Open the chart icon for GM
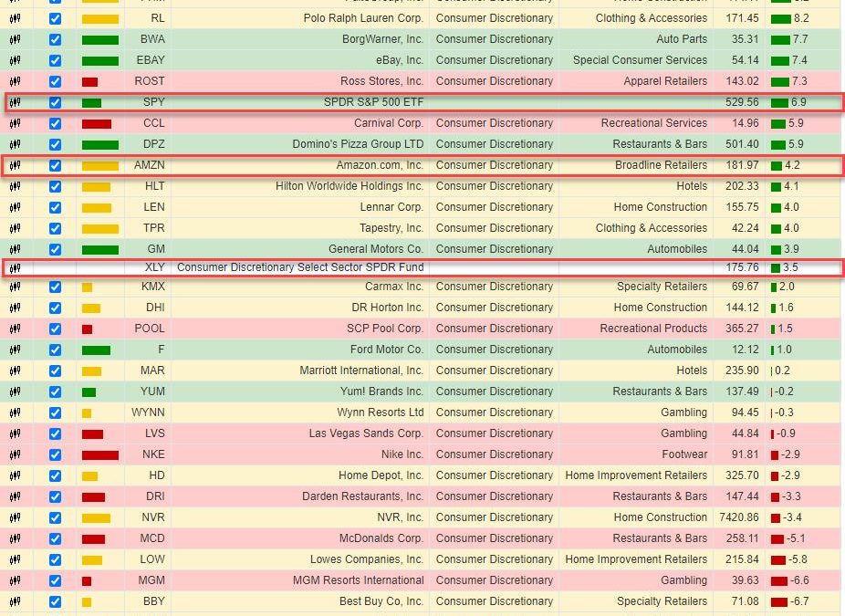 [x=16, y=249]
